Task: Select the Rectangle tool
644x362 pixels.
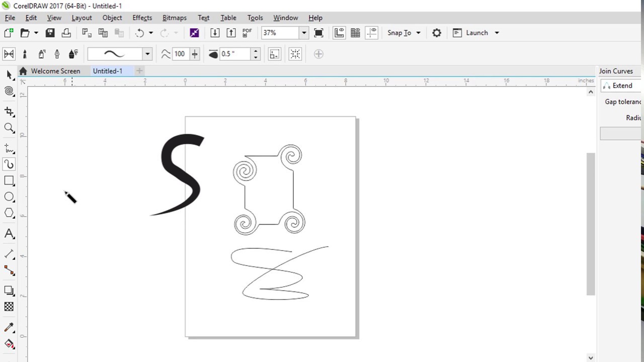Action: coord(9,180)
